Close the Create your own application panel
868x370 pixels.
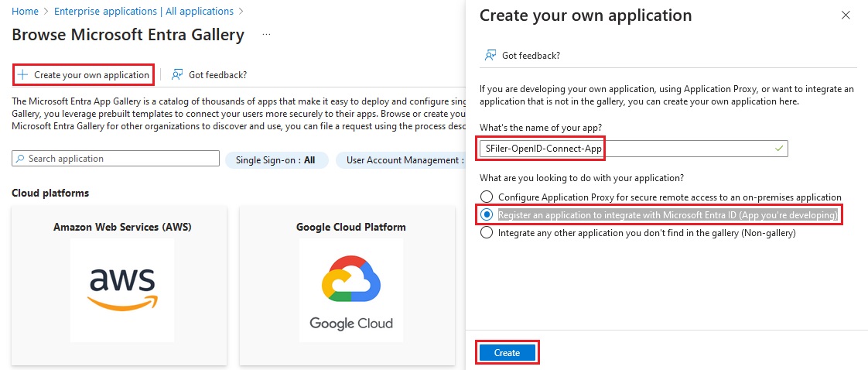(846, 15)
